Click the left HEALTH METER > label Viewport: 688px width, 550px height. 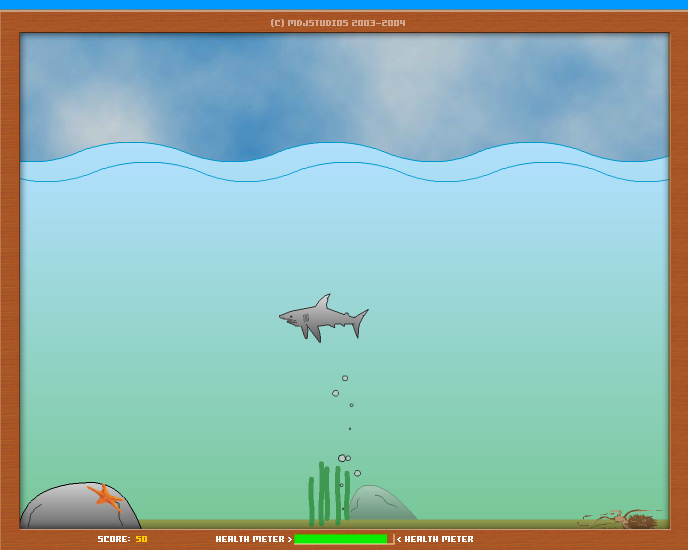point(254,539)
